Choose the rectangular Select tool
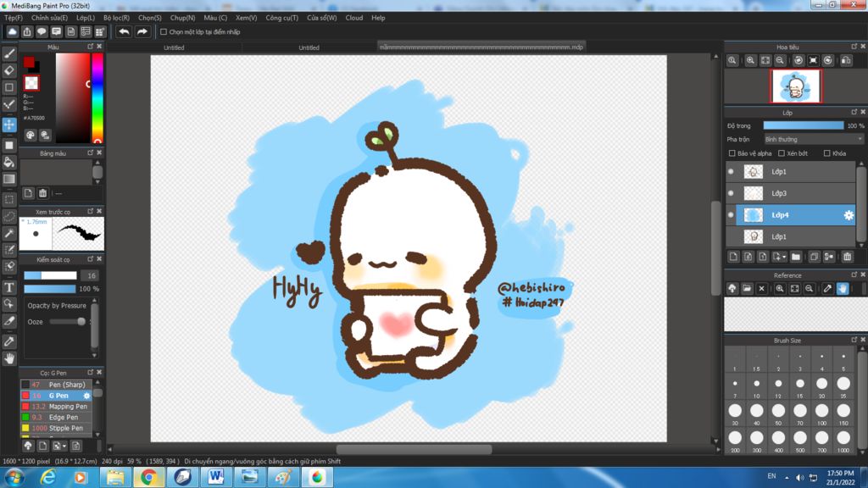Image resolution: width=868 pixels, height=488 pixels. click(x=9, y=200)
